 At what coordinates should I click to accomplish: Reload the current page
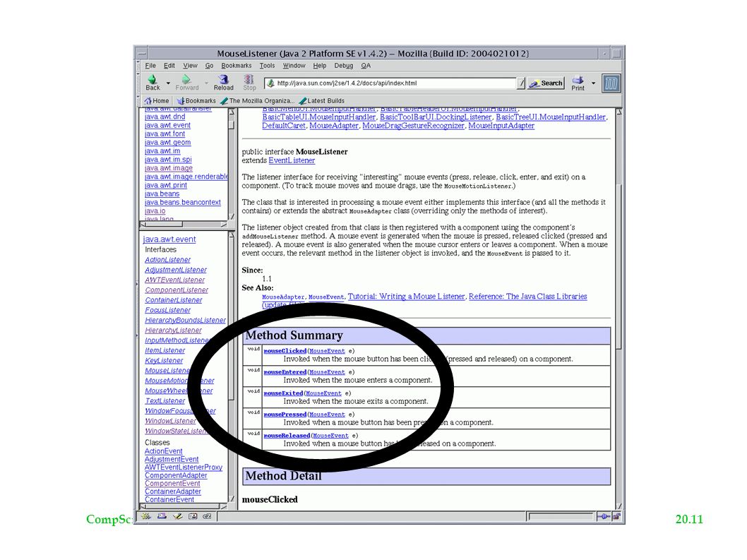pyautogui.click(x=223, y=83)
